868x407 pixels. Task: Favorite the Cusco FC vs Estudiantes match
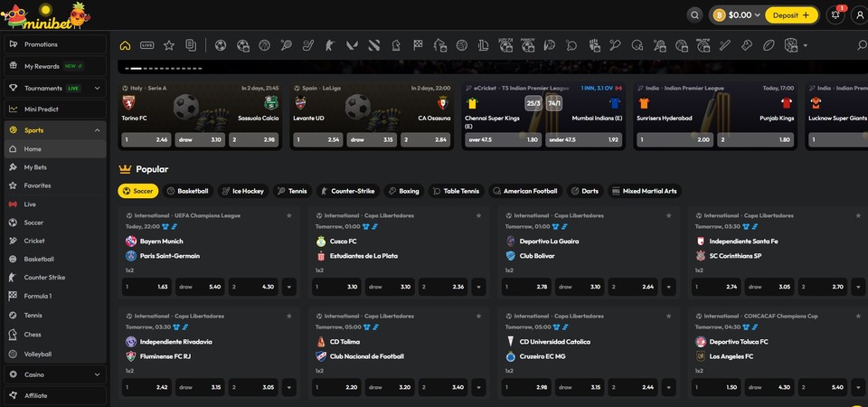tap(479, 215)
